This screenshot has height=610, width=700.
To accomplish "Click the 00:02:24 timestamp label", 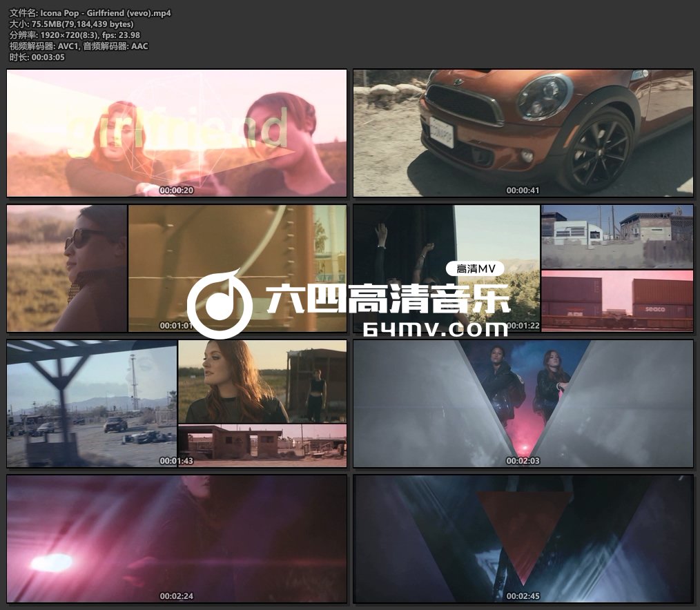I will [177, 596].
